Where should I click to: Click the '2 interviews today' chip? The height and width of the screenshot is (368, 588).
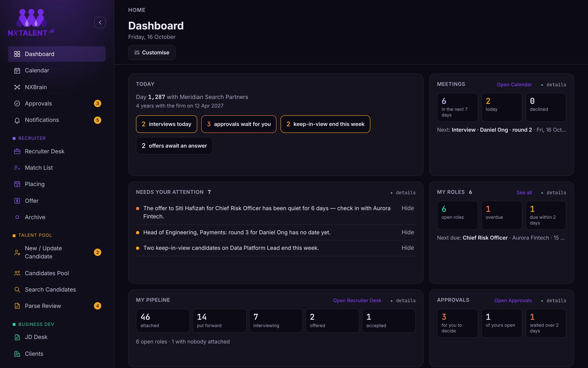coord(167,124)
